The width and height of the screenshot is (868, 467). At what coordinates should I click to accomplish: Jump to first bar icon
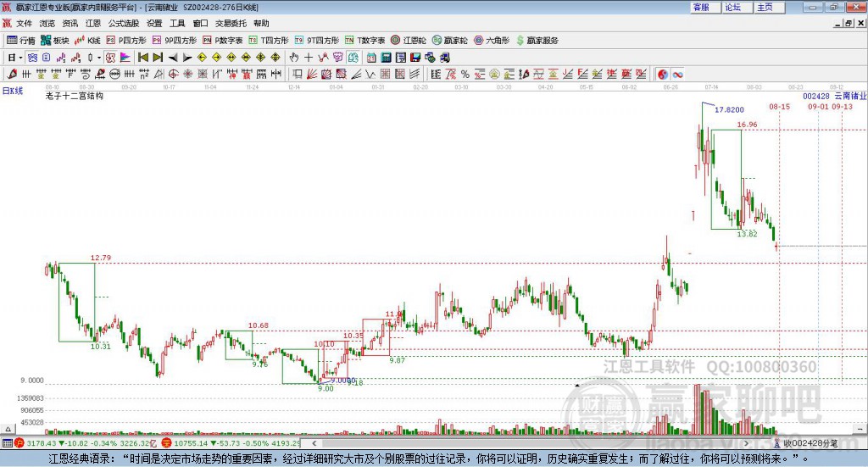142,58
